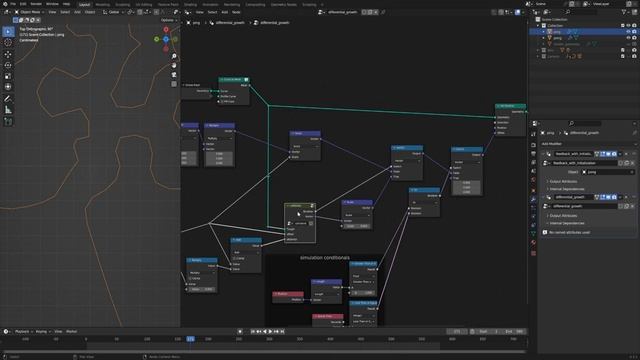Viewport: 640px width, 360px height.
Task: Toggle visibility eye of selected pong object
Action: [629, 31]
